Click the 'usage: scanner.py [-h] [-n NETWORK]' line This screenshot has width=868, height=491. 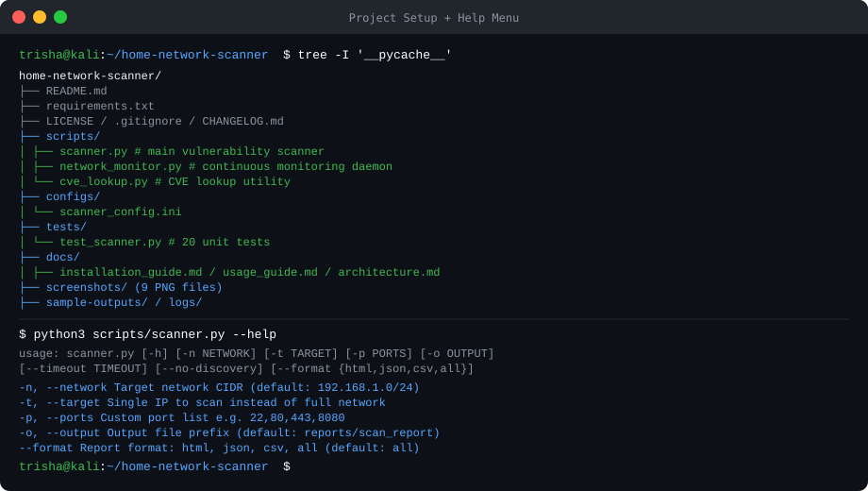pyautogui.click(x=257, y=353)
